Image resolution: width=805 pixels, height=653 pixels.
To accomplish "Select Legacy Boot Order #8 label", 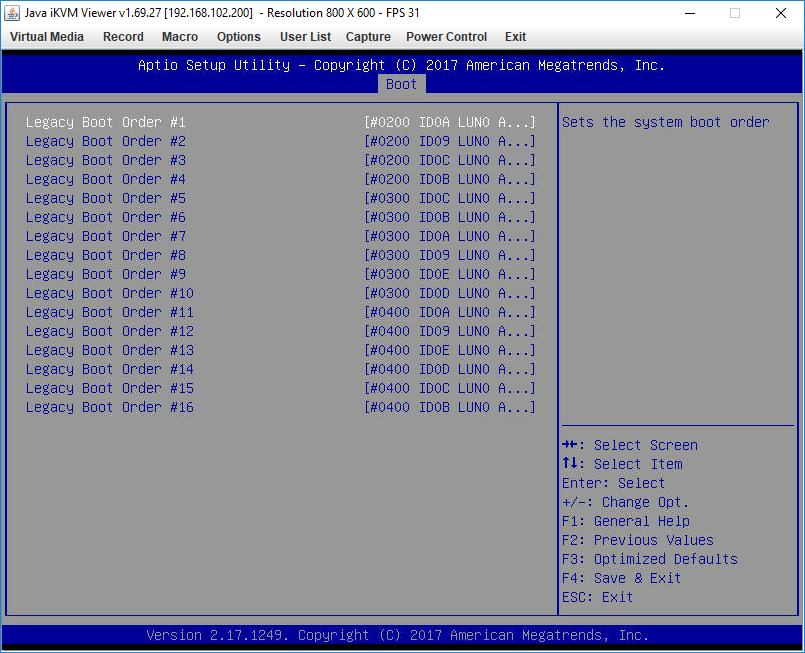I will click(106, 255).
